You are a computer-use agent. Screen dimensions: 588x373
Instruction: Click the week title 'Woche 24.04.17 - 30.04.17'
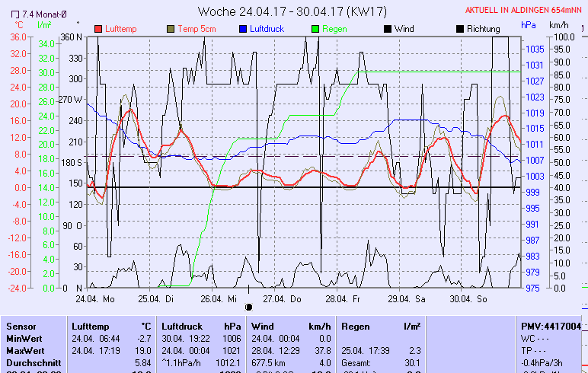[x=293, y=11]
